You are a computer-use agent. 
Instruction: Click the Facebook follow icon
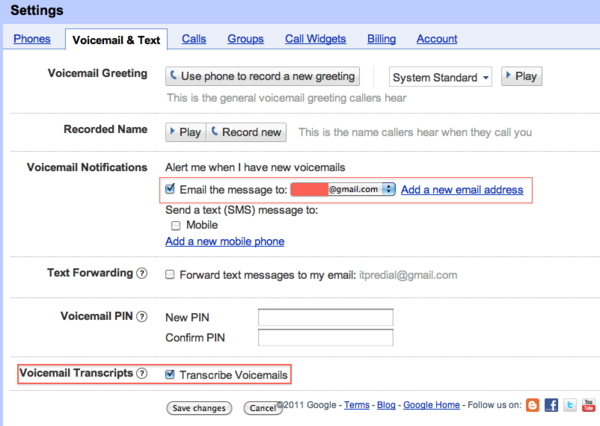[551, 405]
